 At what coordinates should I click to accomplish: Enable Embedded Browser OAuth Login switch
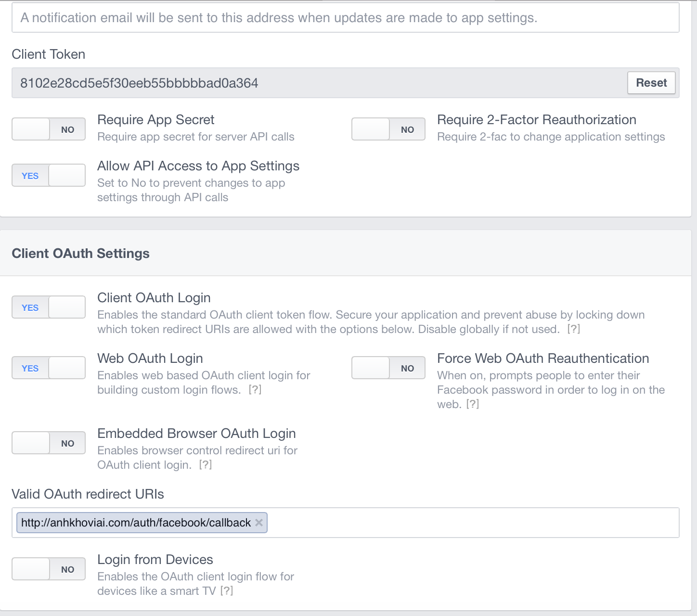coord(49,443)
